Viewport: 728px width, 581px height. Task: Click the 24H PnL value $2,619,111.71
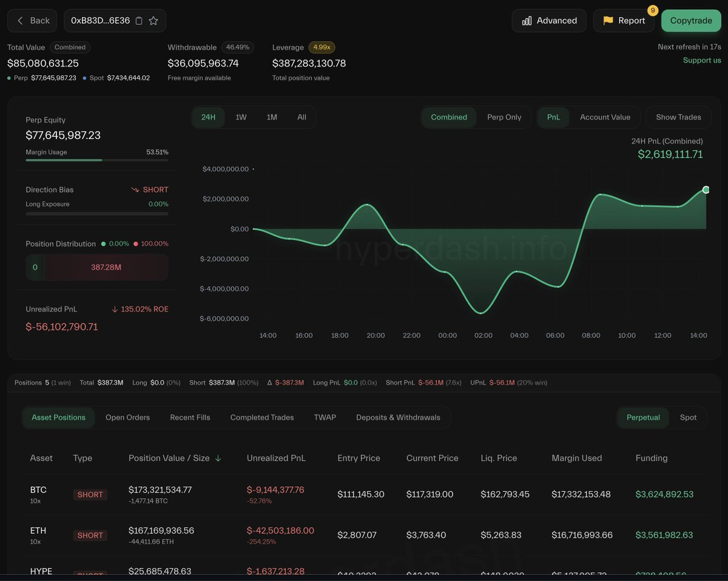pos(670,154)
